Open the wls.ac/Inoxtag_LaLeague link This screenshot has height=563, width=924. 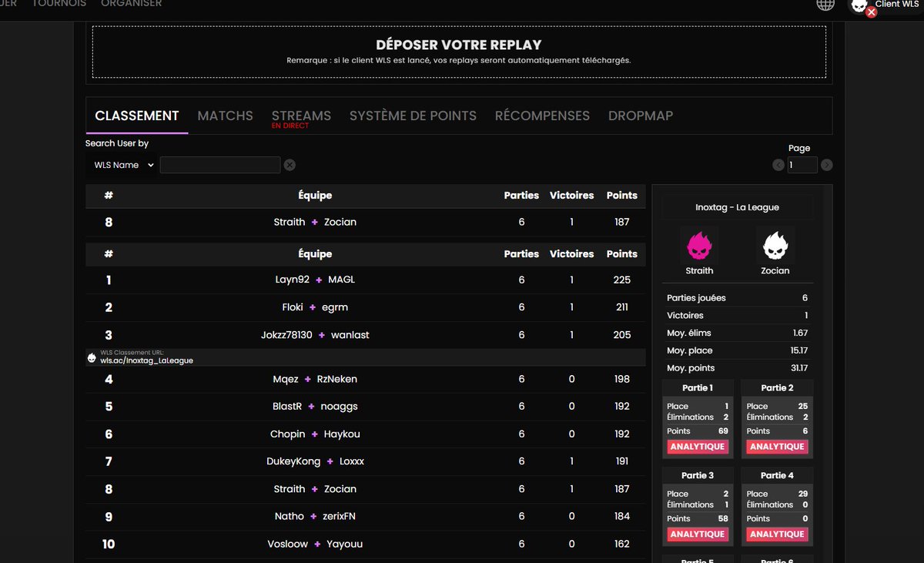(146, 360)
